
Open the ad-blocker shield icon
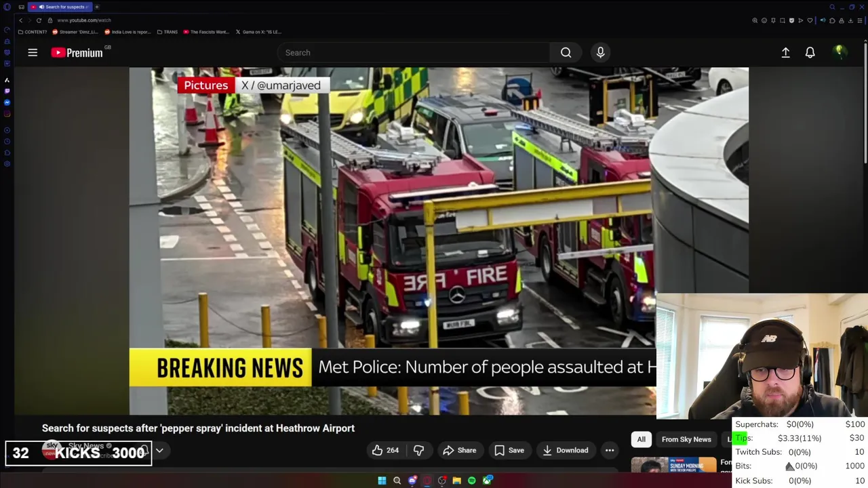coord(791,20)
